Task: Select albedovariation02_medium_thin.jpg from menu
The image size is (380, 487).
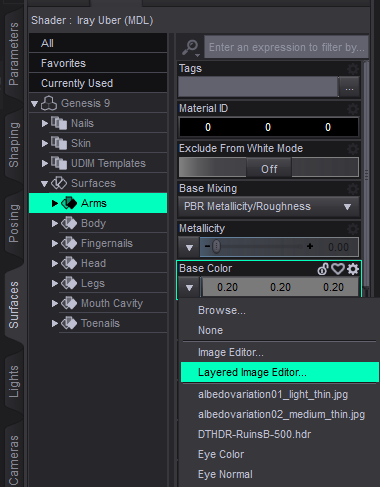Action: click(x=280, y=414)
